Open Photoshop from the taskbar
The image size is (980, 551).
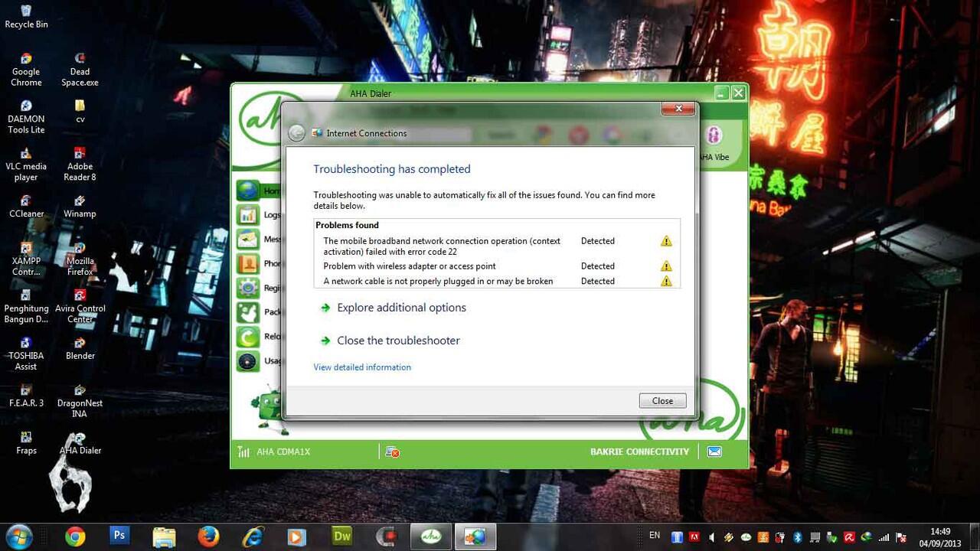pyautogui.click(x=119, y=536)
